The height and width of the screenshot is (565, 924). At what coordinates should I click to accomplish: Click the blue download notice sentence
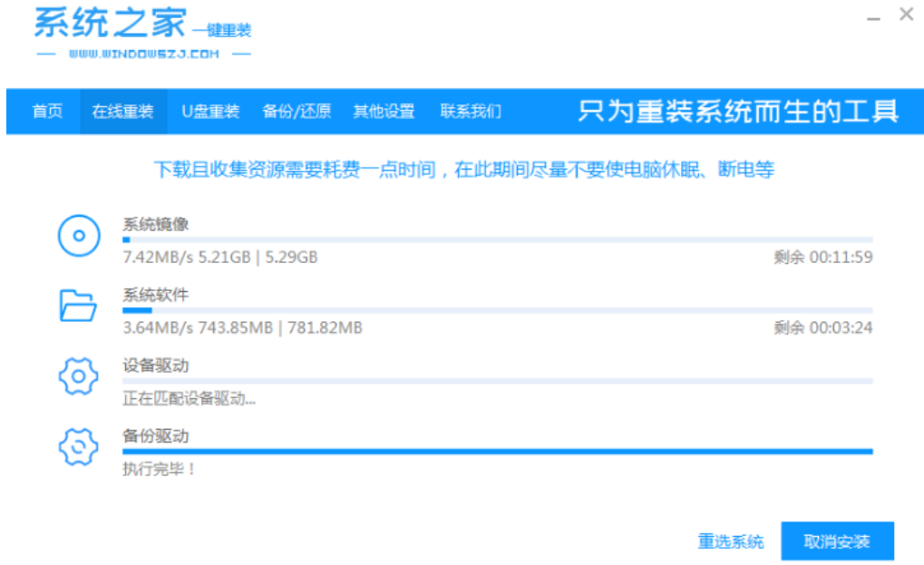(x=463, y=170)
